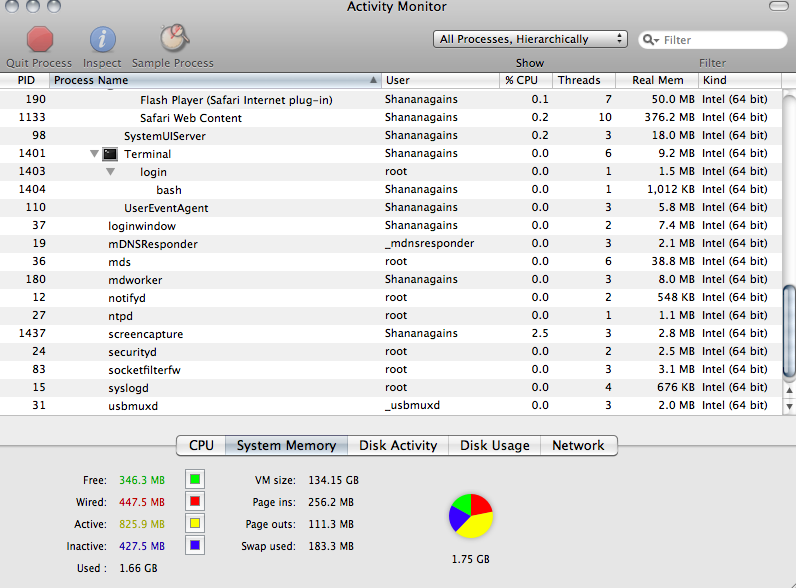Image resolution: width=796 pixels, height=588 pixels.
Task: Select the mDNSResponder process
Action: (x=391, y=243)
